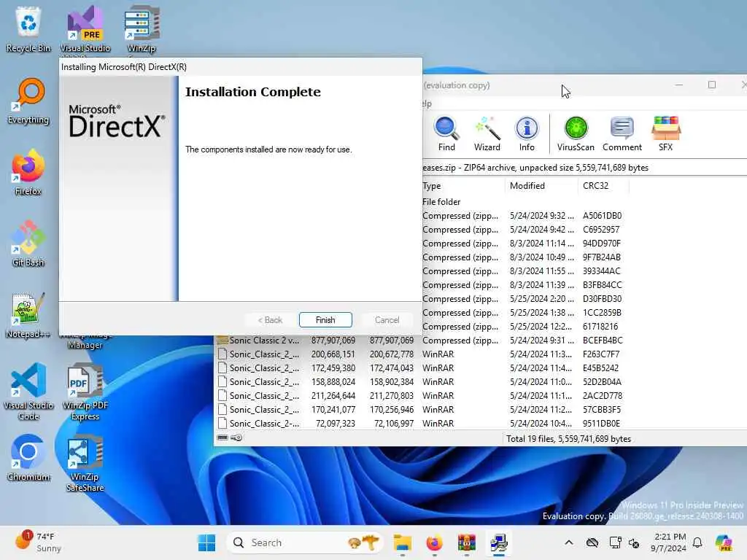Select the WinZip desktop shortcut
747x560 pixels.
point(142,29)
